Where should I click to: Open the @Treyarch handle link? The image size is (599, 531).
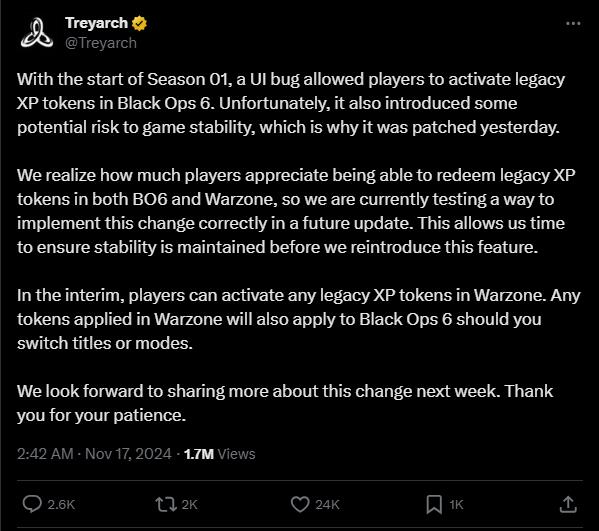coord(101,43)
